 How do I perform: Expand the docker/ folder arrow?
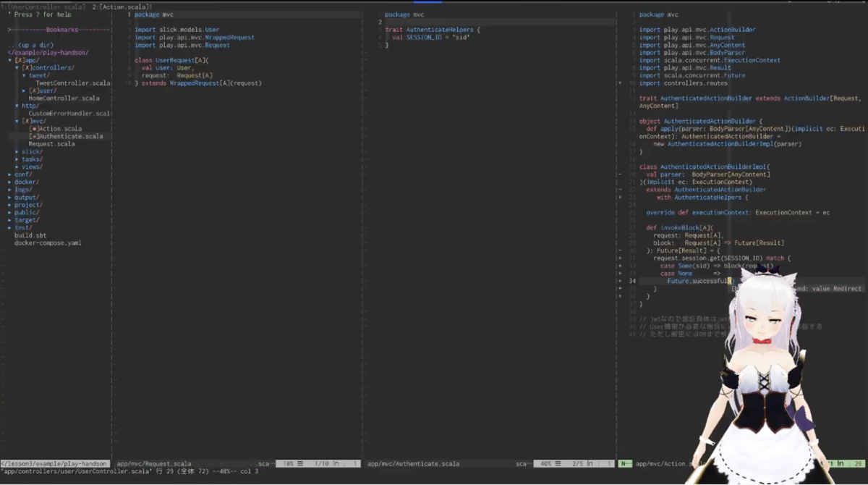[x=9, y=182]
